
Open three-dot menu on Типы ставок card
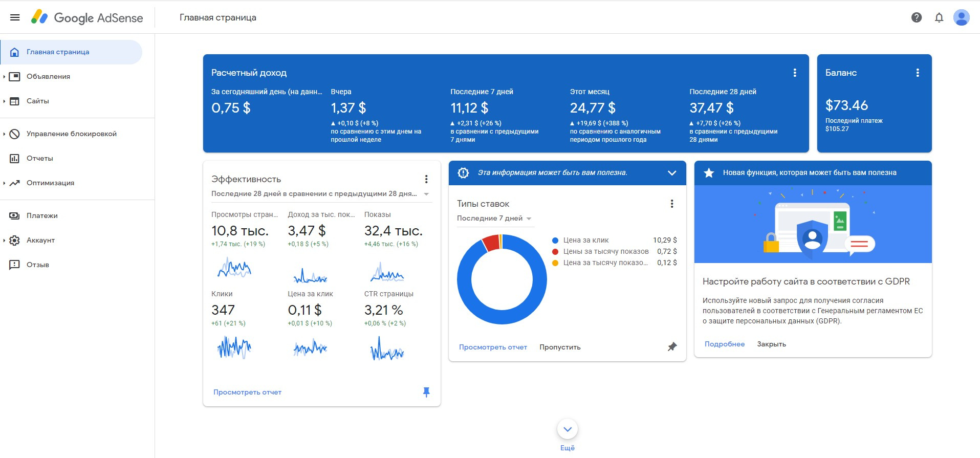(x=672, y=204)
